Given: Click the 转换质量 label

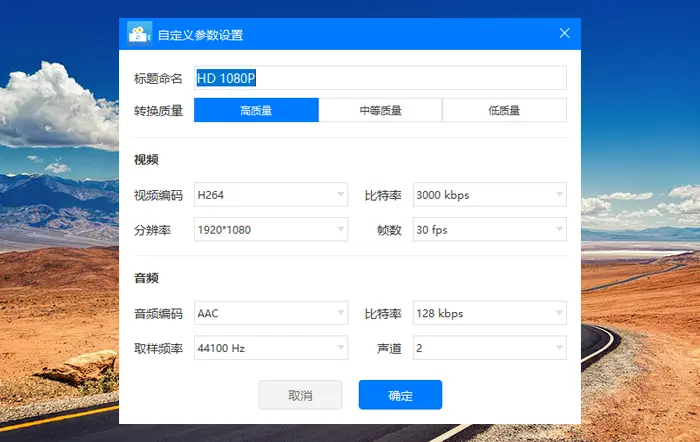Looking at the screenshot, I should click(x=158, y=111).
